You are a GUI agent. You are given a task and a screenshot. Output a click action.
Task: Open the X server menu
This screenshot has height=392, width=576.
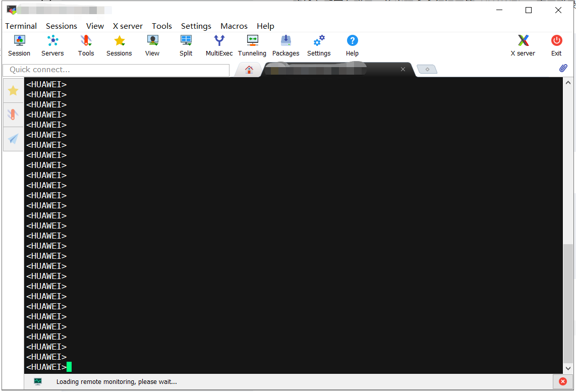tap(128, 26)
